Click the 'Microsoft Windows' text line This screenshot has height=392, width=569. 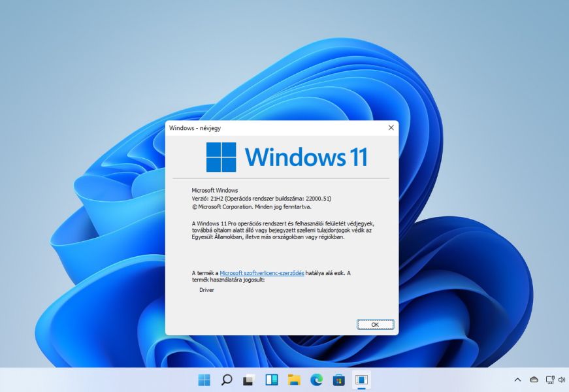(x=215, y=190)
